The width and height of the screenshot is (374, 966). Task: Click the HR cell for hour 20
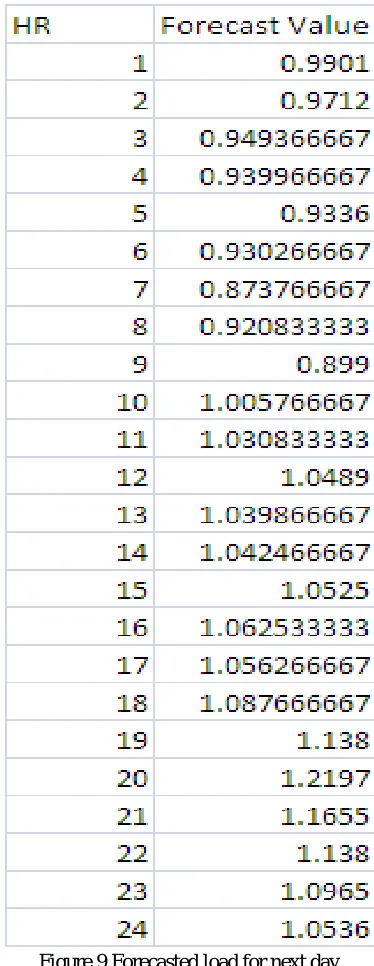80,778
